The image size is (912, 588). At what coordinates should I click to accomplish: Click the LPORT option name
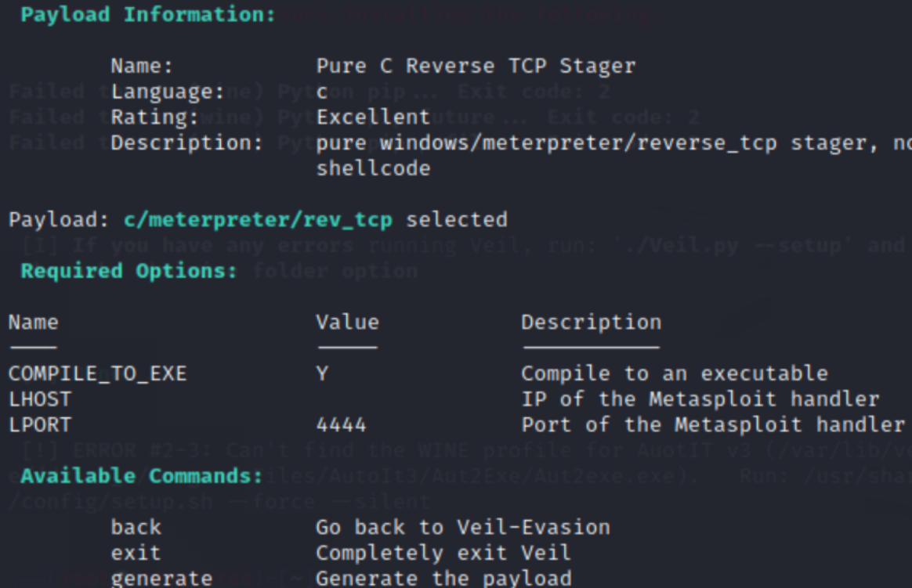[39, 424]
